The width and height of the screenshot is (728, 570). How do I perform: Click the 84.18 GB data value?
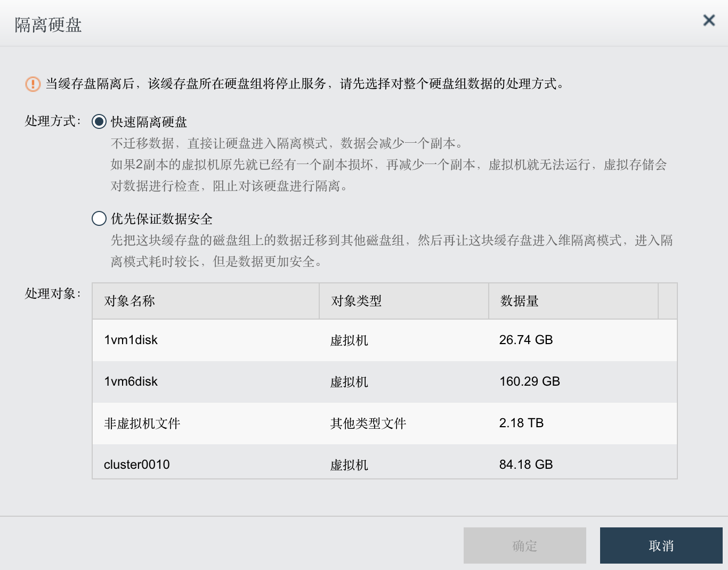526,465
